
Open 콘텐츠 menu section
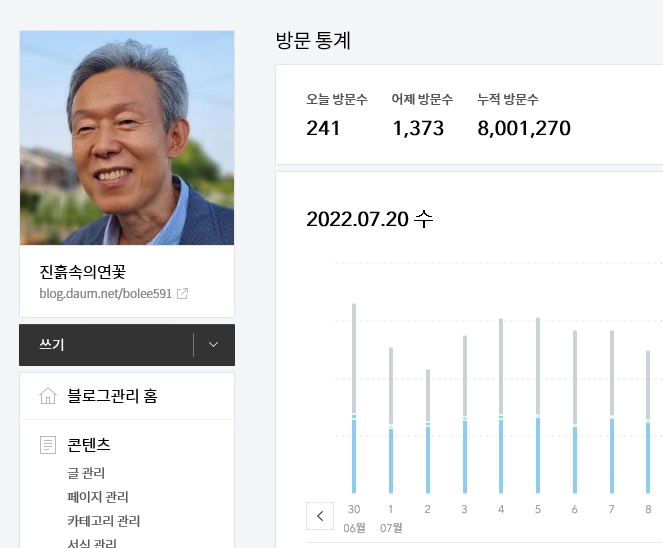click(89, 445)
